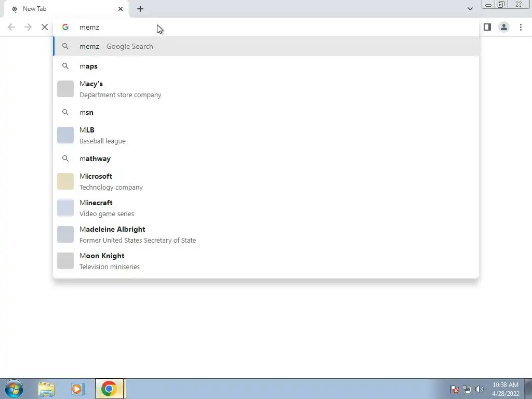This screenshot has width=532, height=399.
Task: Click the Macy's suggestion thumbnail
Action: [x=65, y=89]
